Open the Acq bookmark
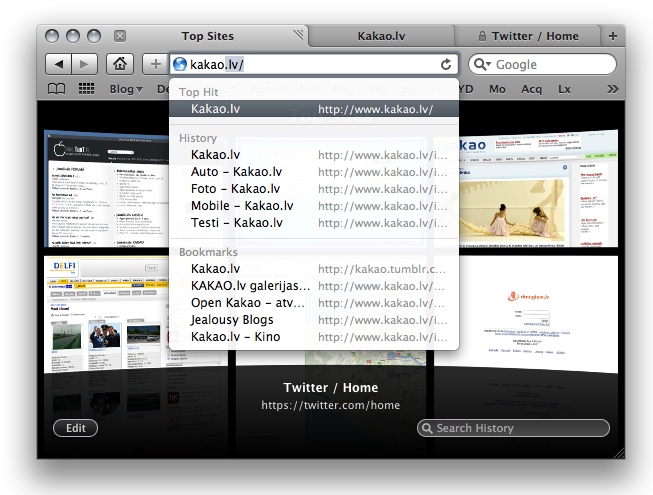This screenshot has height=495, width=653. click(531, 89)
